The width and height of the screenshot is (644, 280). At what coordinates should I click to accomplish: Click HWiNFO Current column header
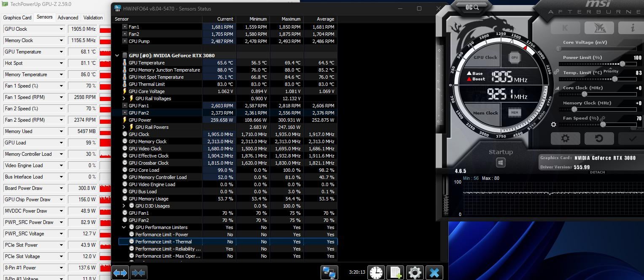(219, 19)
